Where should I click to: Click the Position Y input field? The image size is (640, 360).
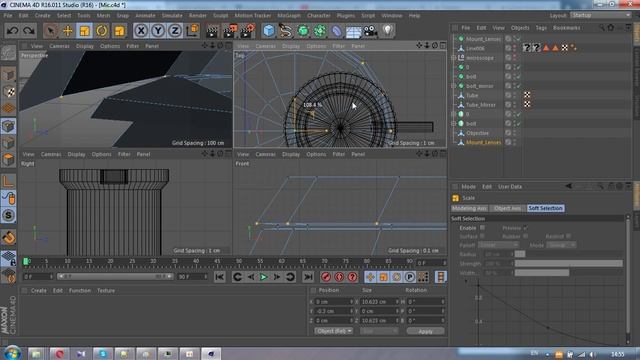334,311
